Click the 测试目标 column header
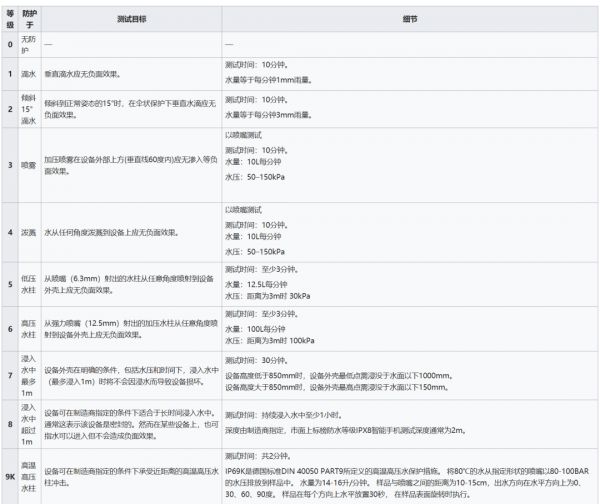600x504 pixels. pos(130,20)
